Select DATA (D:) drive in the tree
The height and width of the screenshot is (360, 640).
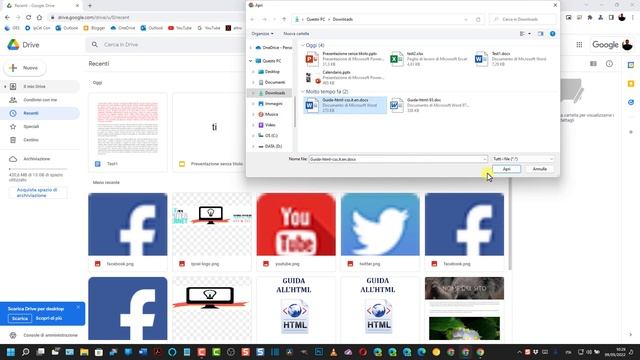point(273,146)
